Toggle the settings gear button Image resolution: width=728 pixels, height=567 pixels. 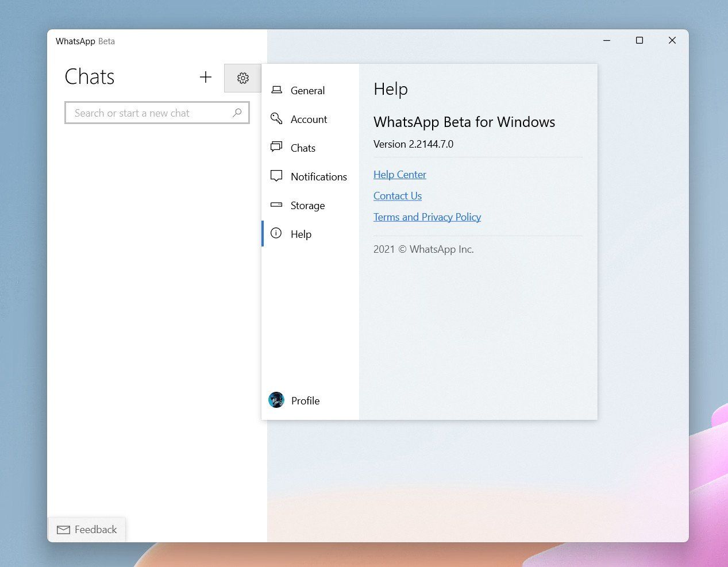pyautogui.click(x=242, y=78)
